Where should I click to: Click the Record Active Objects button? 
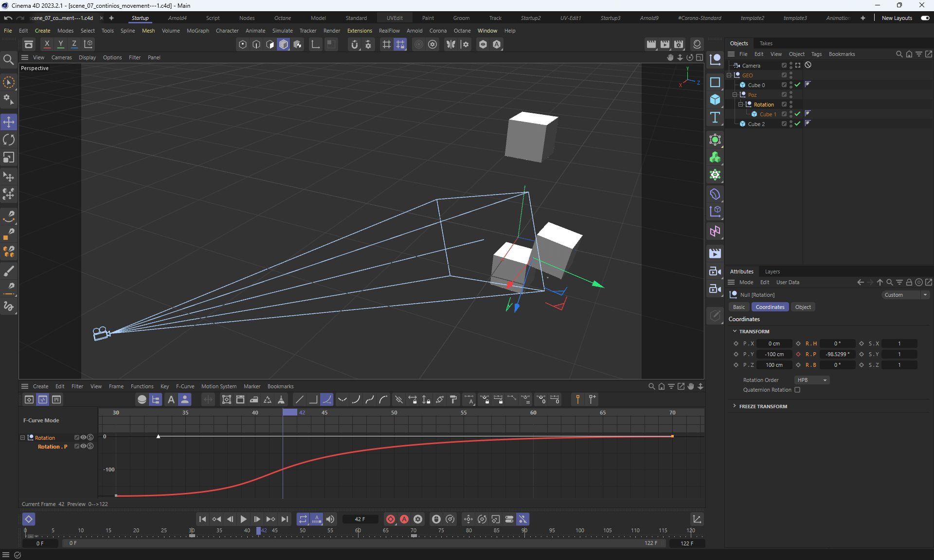(x=390, y=519)
